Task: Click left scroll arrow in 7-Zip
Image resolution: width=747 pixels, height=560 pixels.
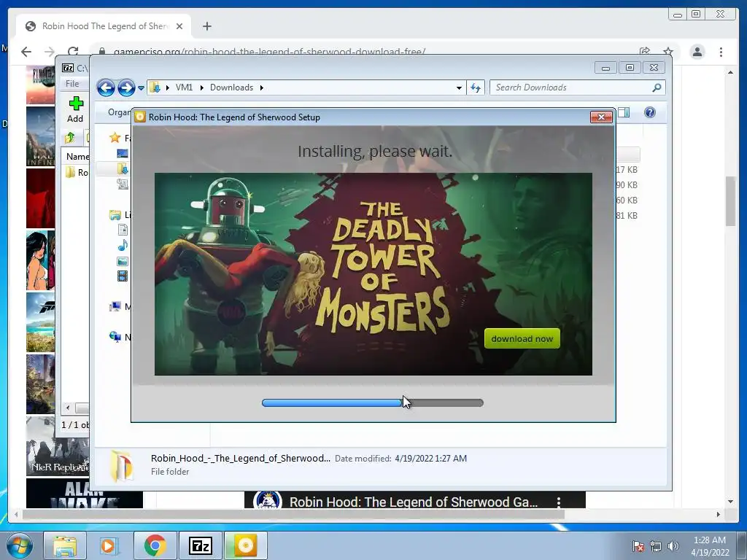Action: click(x=68, y=408)
